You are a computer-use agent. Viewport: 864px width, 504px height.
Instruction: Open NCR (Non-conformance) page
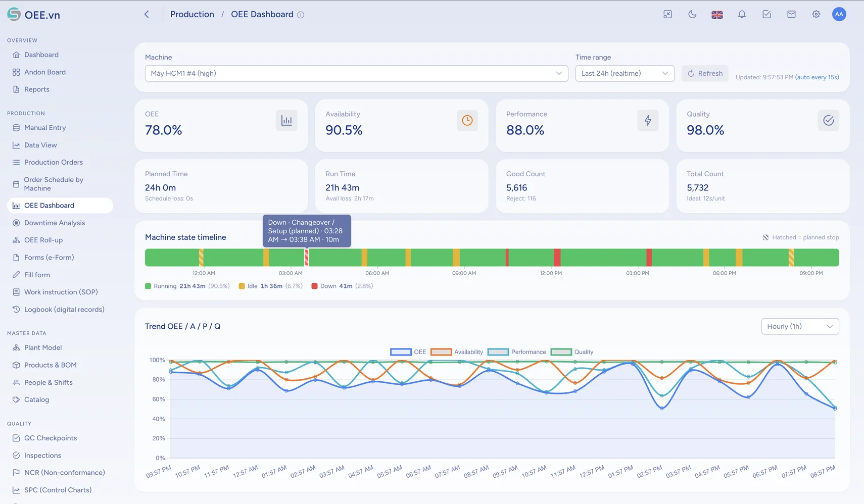point(60,472)
